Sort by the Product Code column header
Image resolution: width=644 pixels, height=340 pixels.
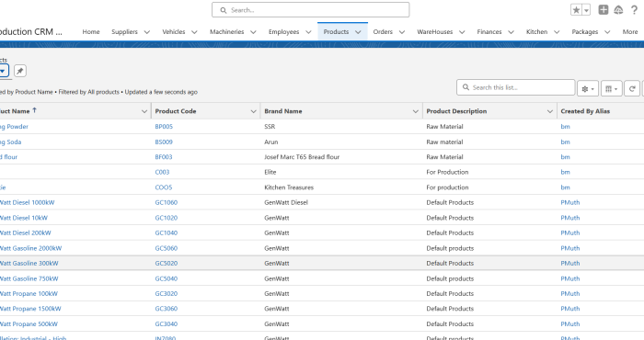point(176,111)
